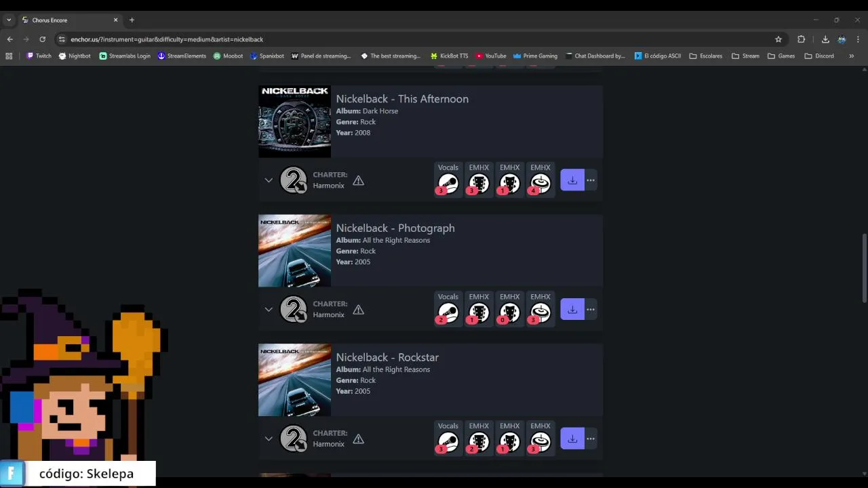Switch to the Chorus Encore tab
Viewport: 868px width, 488px height.
point(69,20)
